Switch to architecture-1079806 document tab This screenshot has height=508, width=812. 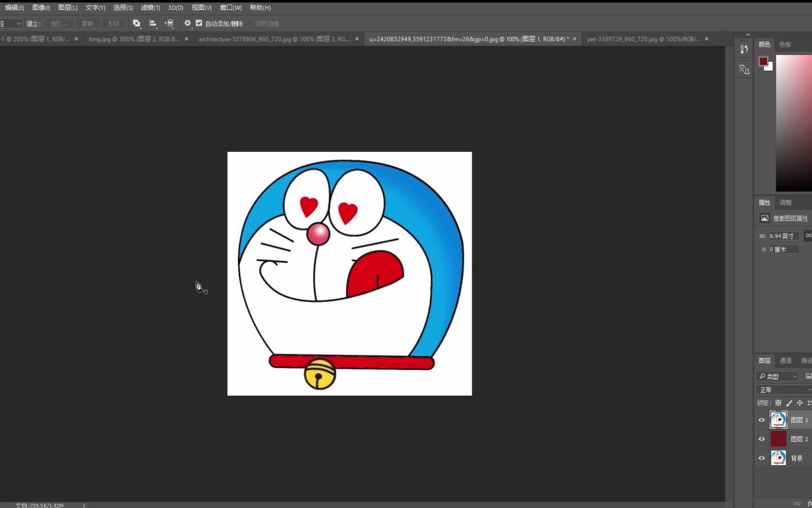(x=274, y=39)
